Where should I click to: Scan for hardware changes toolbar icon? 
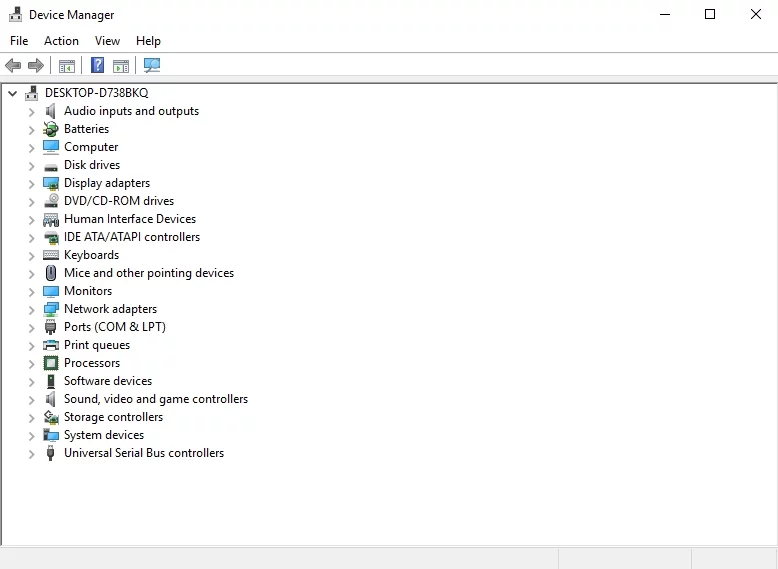(151, 66)
